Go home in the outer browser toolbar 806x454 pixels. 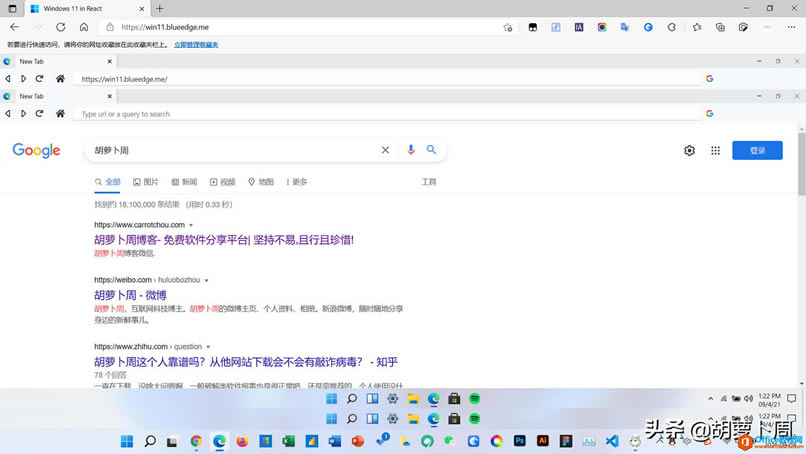(x=84, y=27)
